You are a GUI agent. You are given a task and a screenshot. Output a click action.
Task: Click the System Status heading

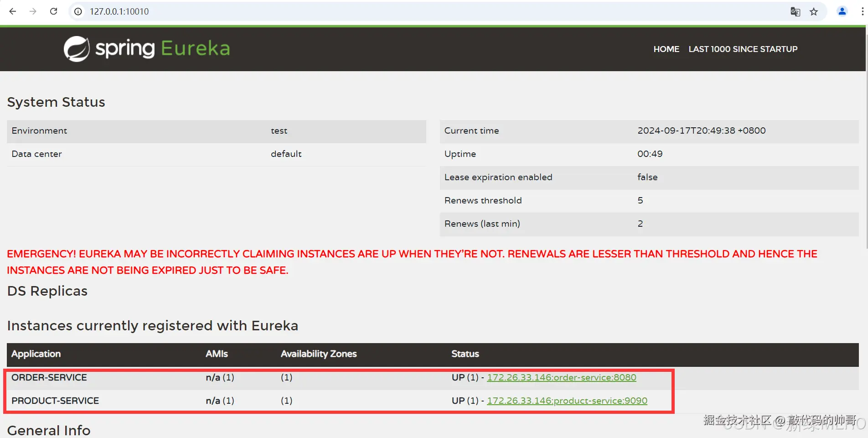click(x=56, y=102)
